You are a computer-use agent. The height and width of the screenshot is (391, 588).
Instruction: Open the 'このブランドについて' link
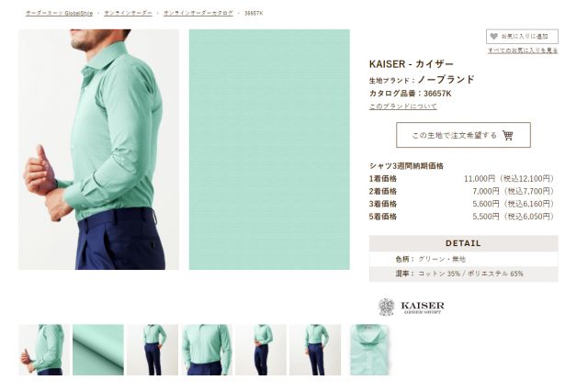tap(403, 106)
